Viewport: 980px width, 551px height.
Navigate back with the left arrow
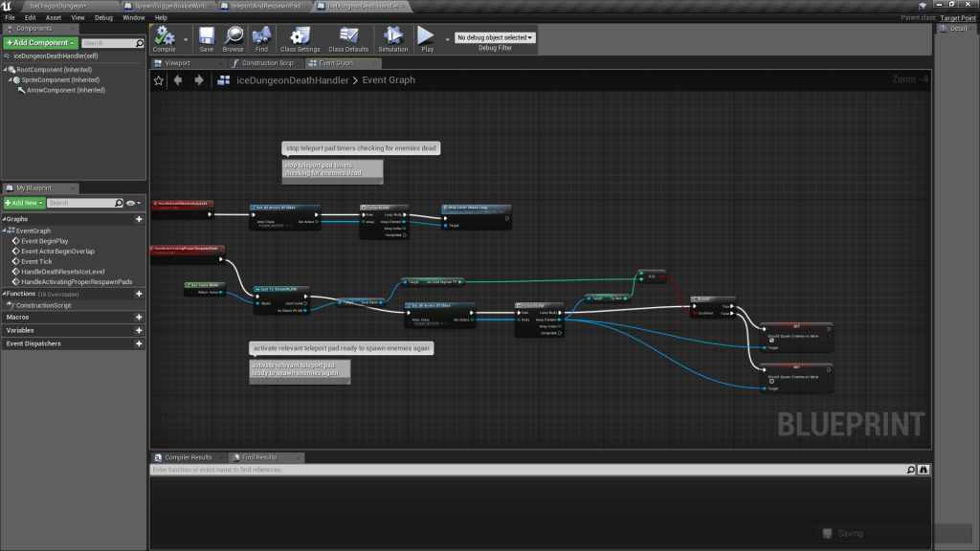[178, 80]
